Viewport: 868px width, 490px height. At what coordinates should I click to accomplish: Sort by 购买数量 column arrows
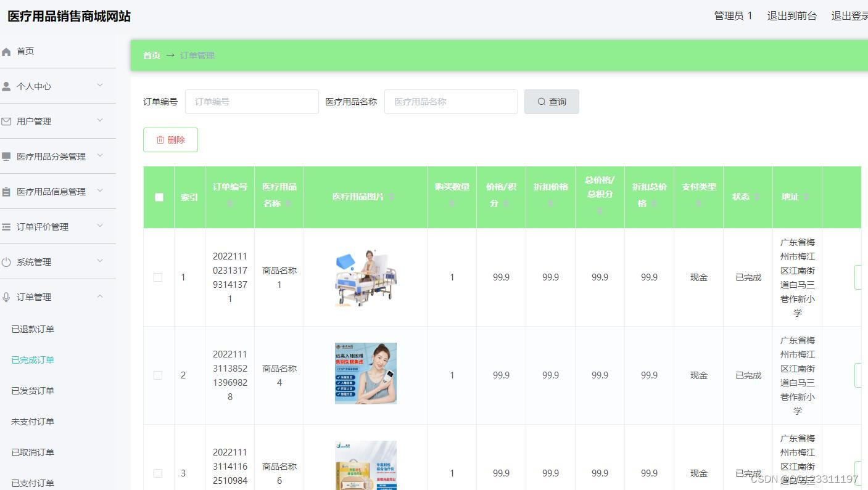click(452, 203)
